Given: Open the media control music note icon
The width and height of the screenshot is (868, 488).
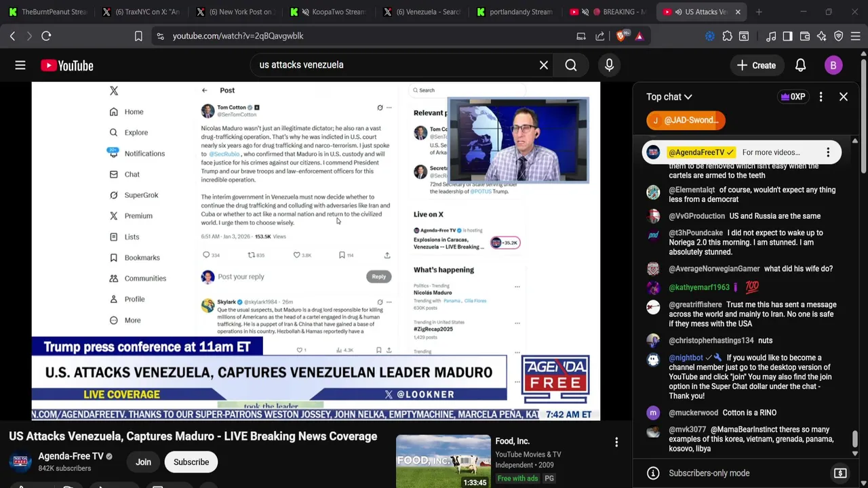Looking at the screenshot, I should point(771,36).
